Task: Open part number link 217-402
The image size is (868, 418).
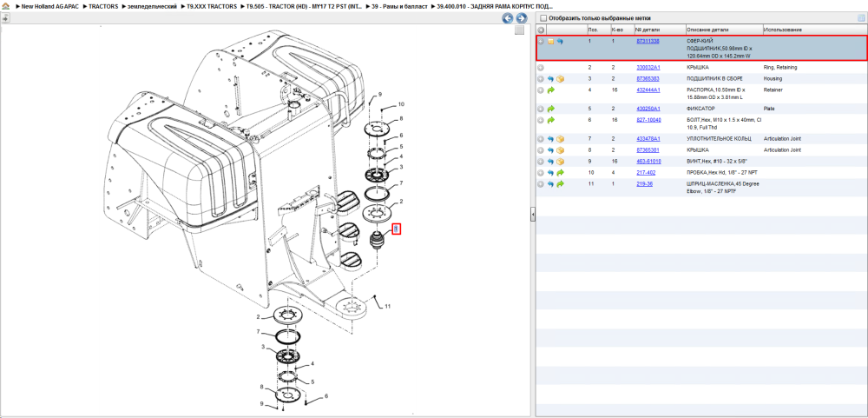Action: pos(645,172)
